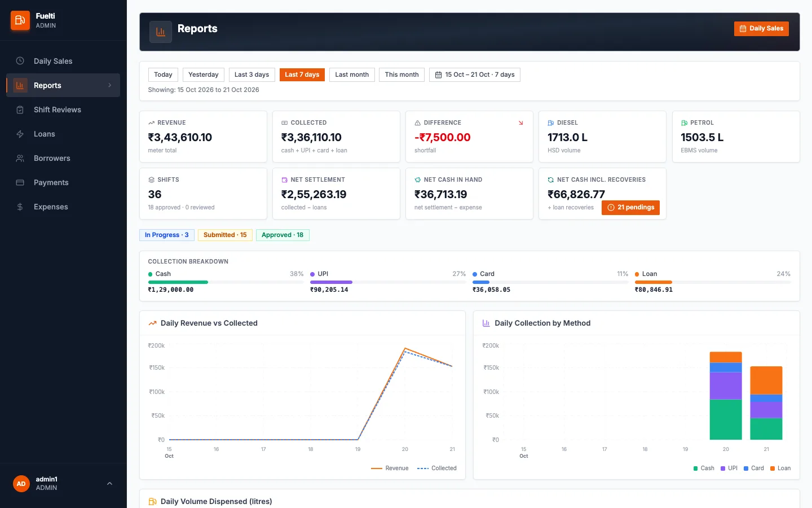Toggle the Revenue legend item
812x508 pixels.
390,468
